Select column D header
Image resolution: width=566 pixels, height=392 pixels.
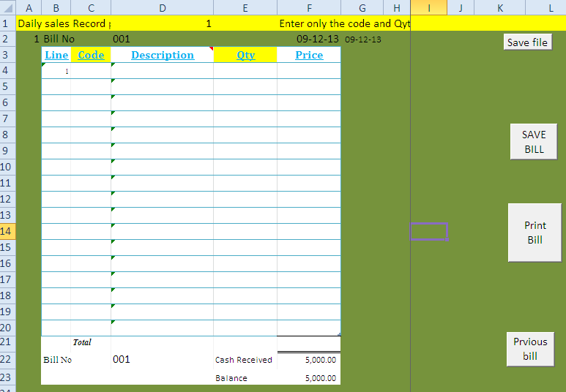point(162,7)
